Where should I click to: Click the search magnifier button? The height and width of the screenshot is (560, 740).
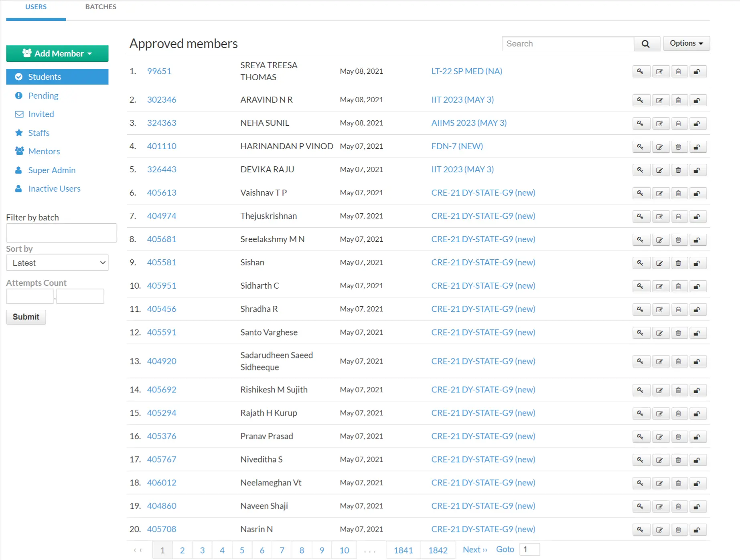coord(645,44)
